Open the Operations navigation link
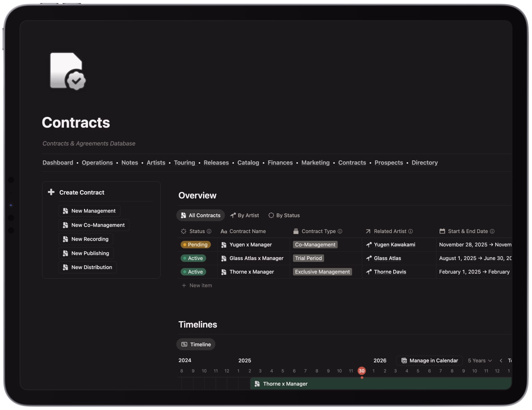This screenshot has height=410, width=532. click(97, 163)
